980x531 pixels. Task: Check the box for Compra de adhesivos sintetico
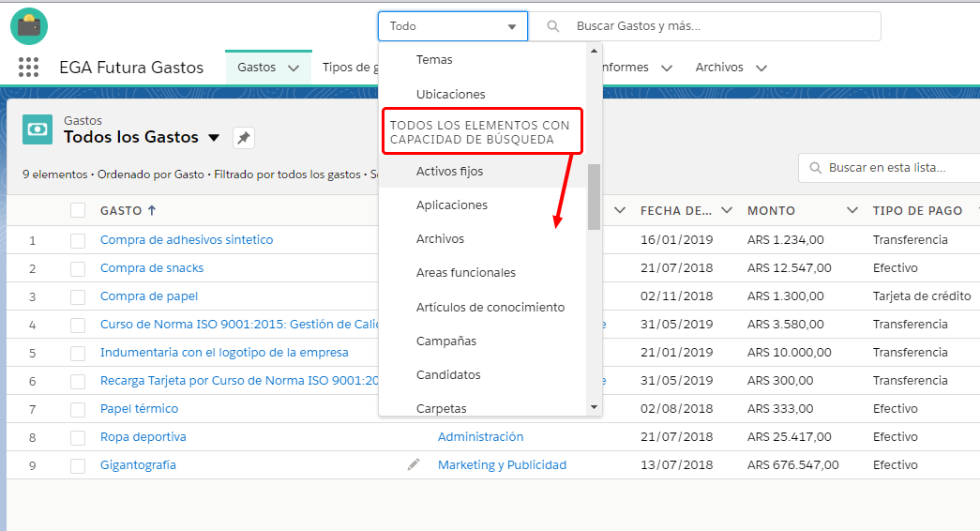[78, 240]
